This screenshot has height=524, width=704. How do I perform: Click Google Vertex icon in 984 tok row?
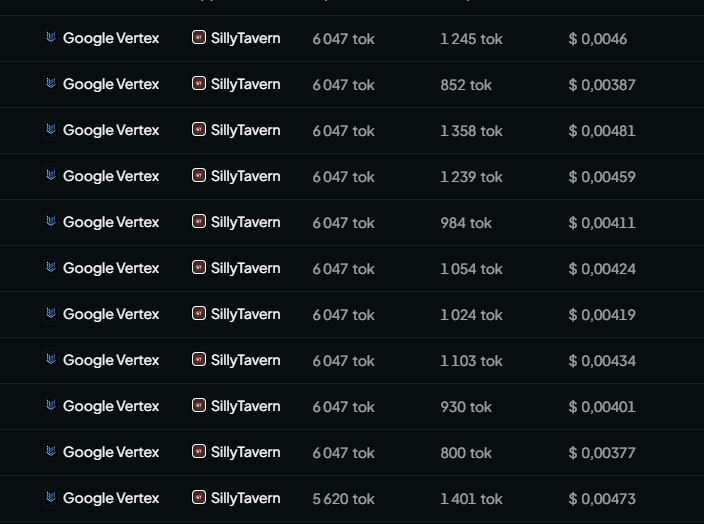pyautogui.click(x=51, y=221)
